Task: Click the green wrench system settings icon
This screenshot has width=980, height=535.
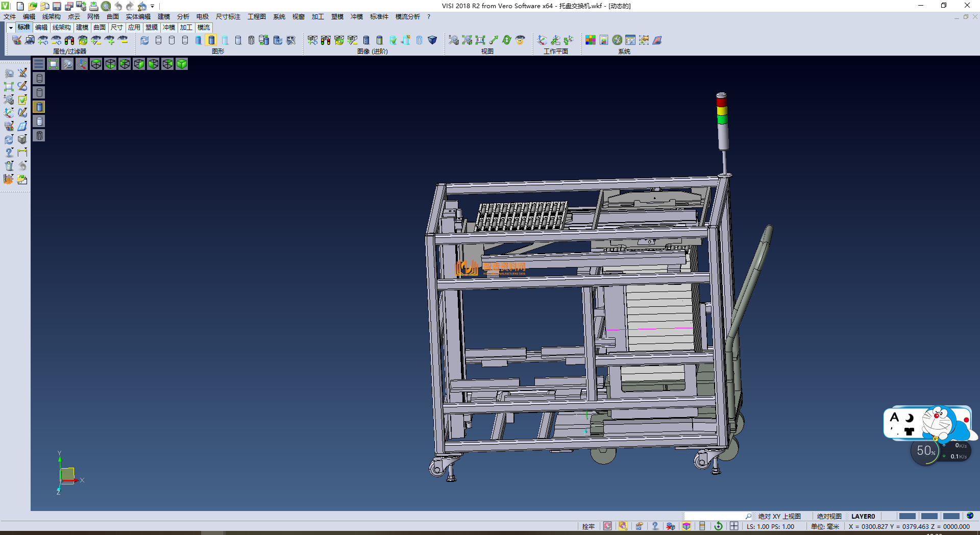Action: tap(617, 40)
